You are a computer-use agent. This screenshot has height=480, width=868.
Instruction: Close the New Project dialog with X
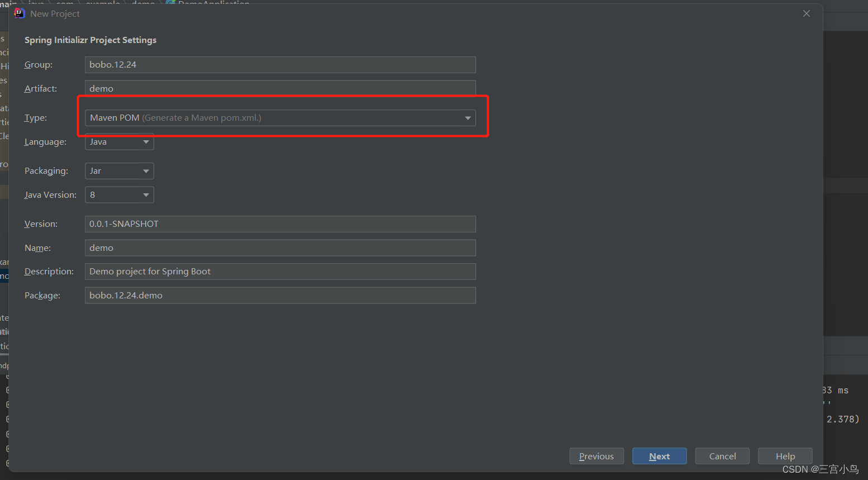pos(806,13)
